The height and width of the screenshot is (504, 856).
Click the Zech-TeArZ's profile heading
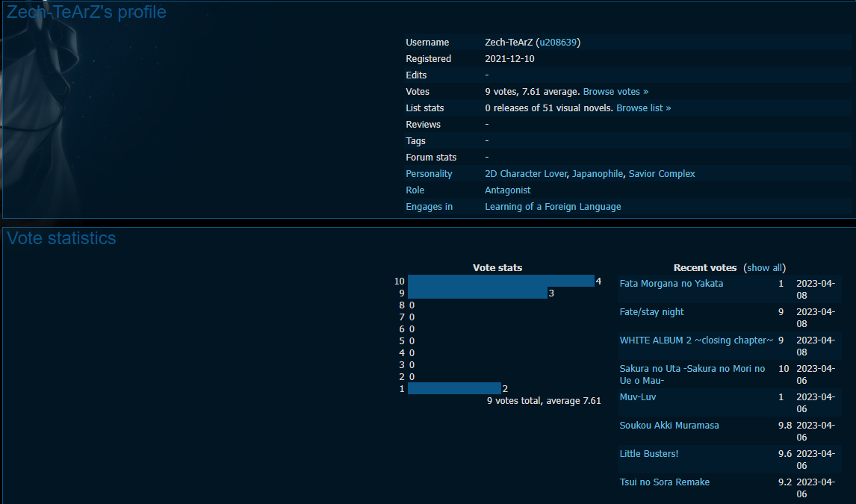click(x=86, y=12)
